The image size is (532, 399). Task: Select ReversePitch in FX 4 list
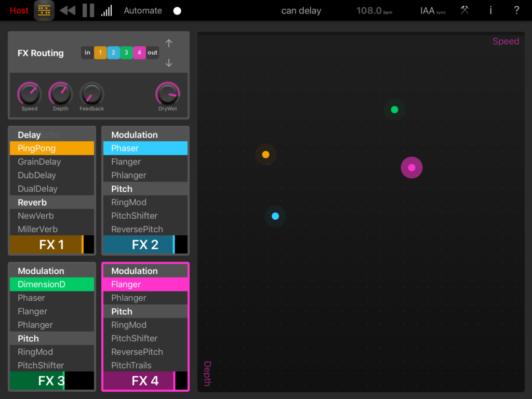coord(145,352)
